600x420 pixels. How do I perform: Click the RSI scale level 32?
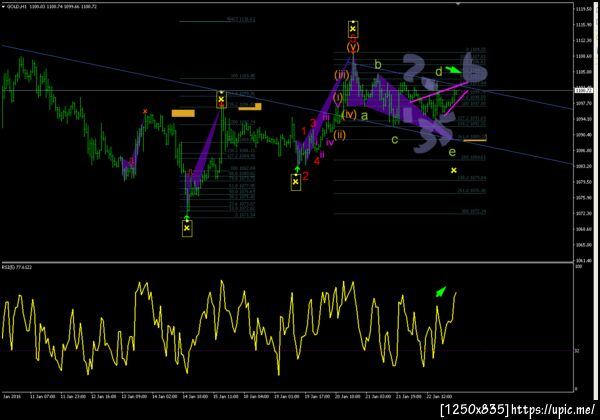[x=578, y=350]
